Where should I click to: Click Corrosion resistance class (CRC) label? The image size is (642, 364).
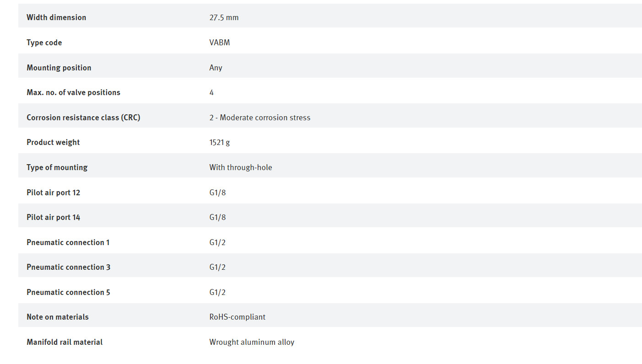[83, 118]
